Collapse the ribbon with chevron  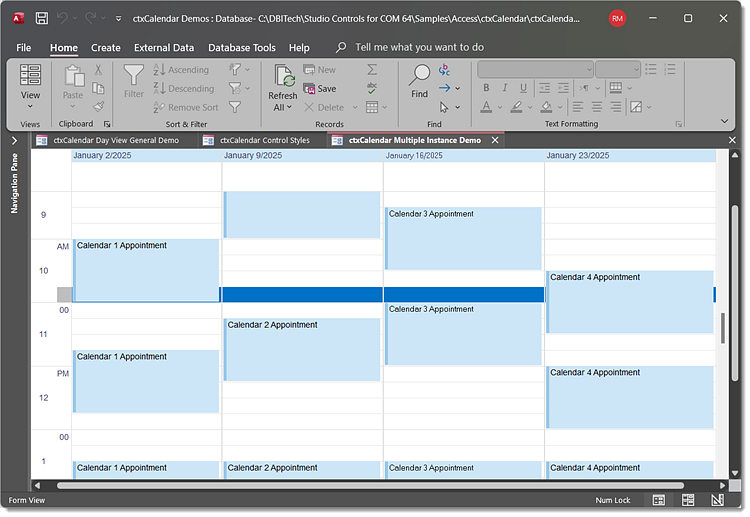pyautogui.click(x=725, y=121)
